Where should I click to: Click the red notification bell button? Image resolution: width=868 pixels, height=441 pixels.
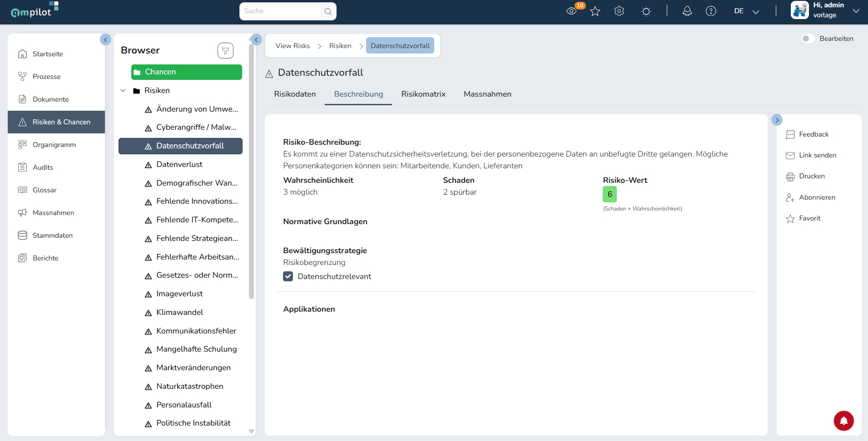843,421
